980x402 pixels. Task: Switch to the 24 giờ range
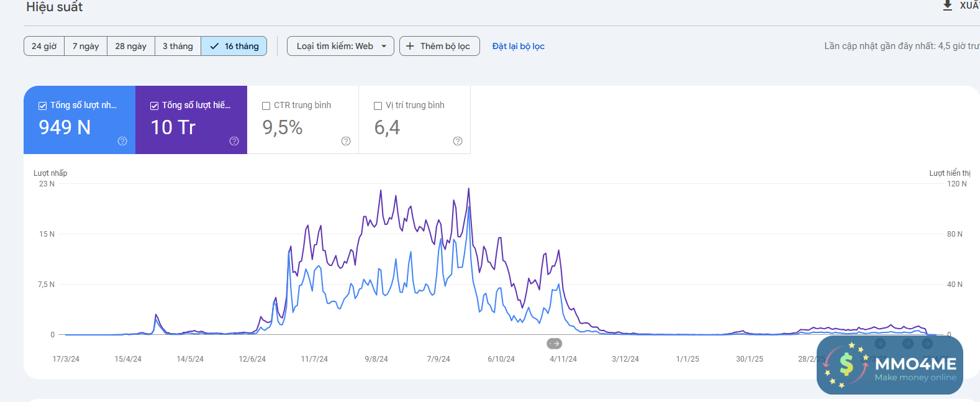click(44, 46)
